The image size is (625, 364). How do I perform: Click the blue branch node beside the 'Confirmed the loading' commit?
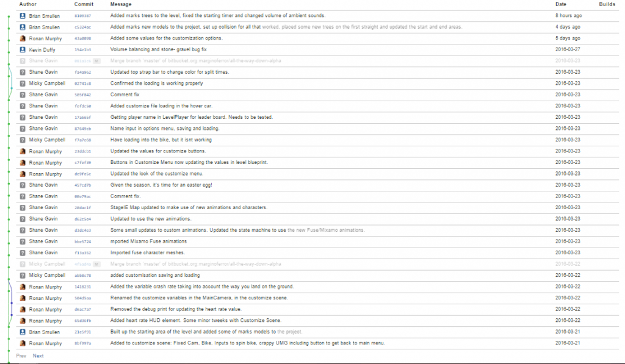[x=12, y=88]
